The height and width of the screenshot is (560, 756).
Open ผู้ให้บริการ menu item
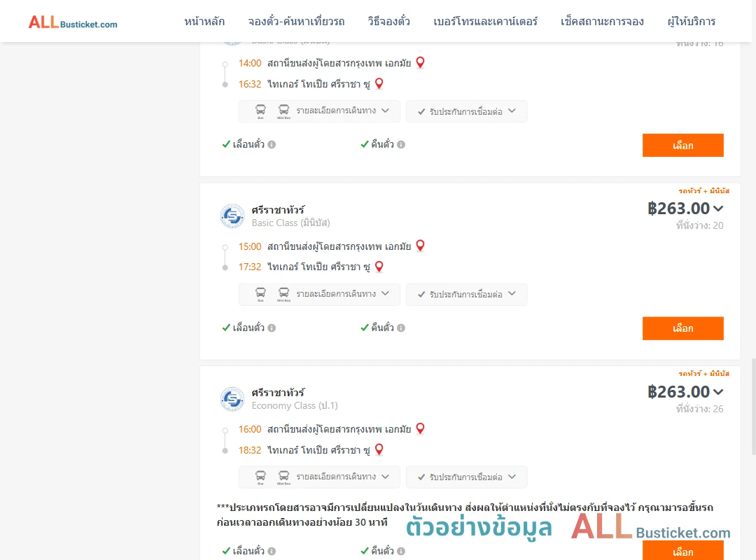pyautogui.click(x=692, y=22)
